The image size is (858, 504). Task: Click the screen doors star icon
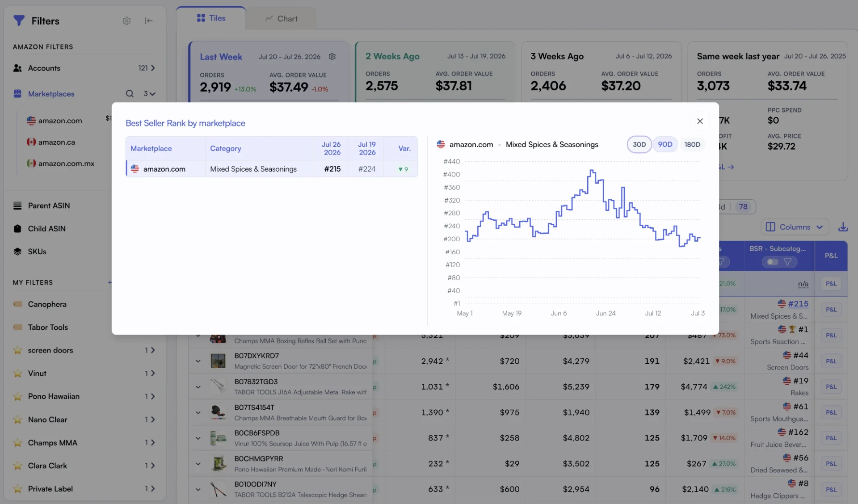[x=17, y=350]
